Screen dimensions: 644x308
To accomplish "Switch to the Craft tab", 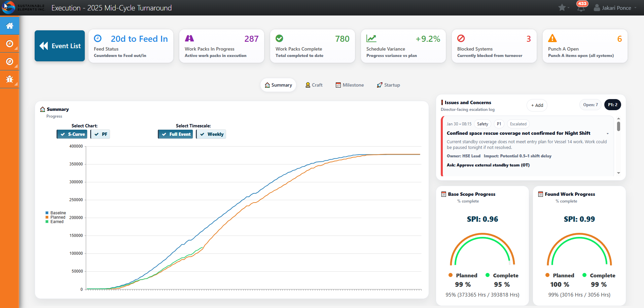I will [x=314, y=85].
